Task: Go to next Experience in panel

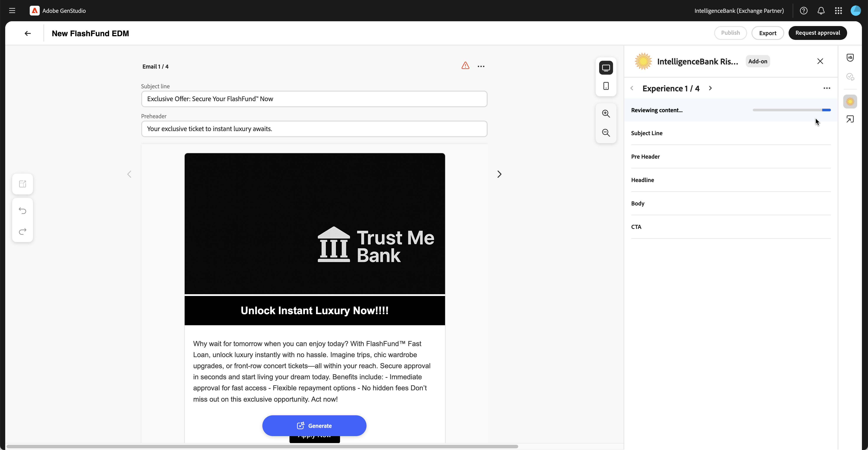Action: click(710, 88)
